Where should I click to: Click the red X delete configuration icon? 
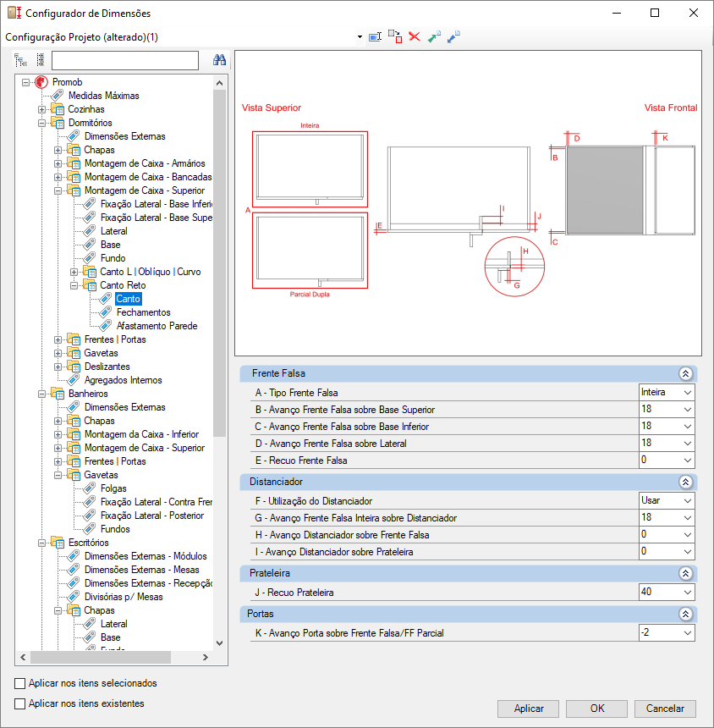point(415,36)
